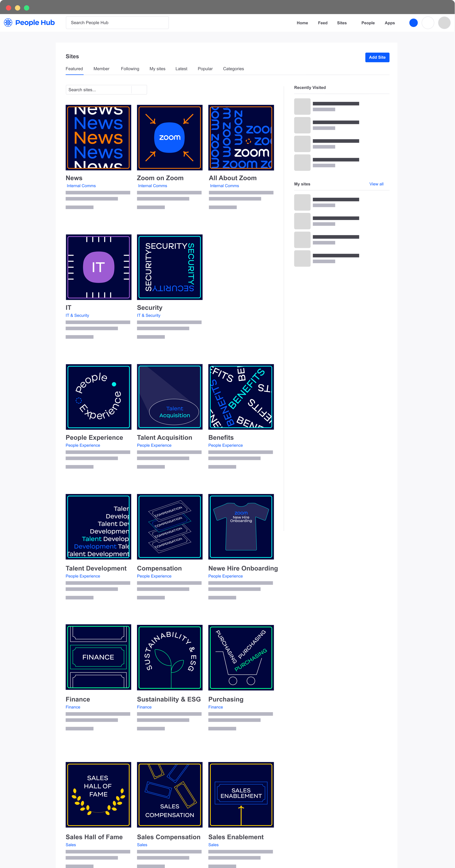Focus the Search sites input
Viewport: 455px width, 868px height.
pyautogui.click(x=98, y=90)
